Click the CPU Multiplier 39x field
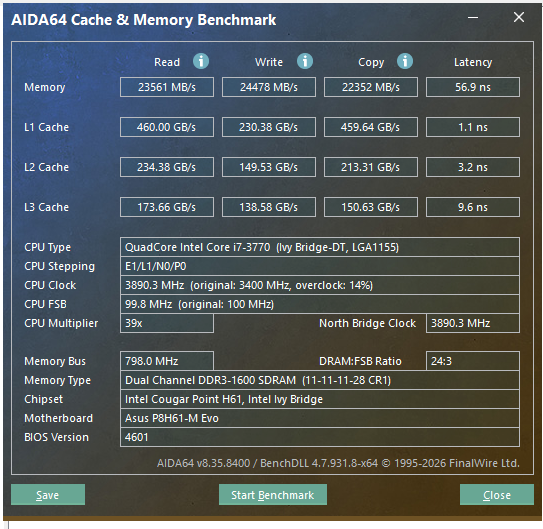Viewport: 543px width, 529px height. (167, 323)
